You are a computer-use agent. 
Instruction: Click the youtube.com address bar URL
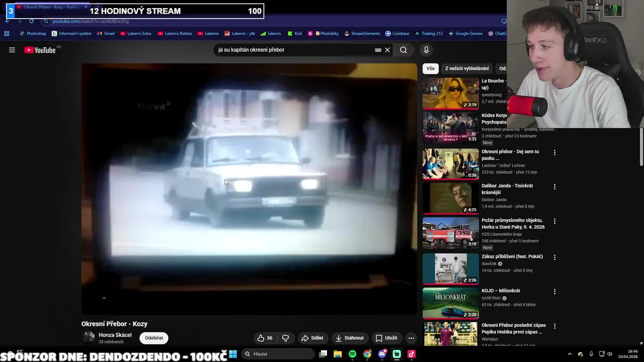[x=91, y=21]
